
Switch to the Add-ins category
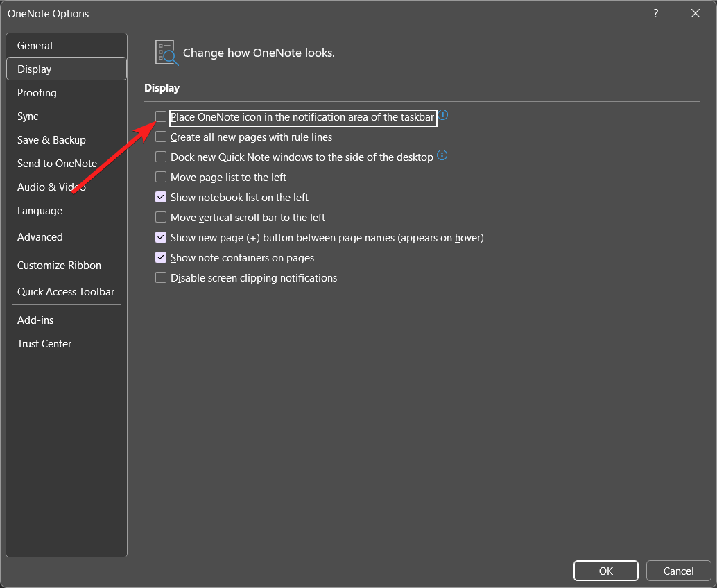[67, 320]
